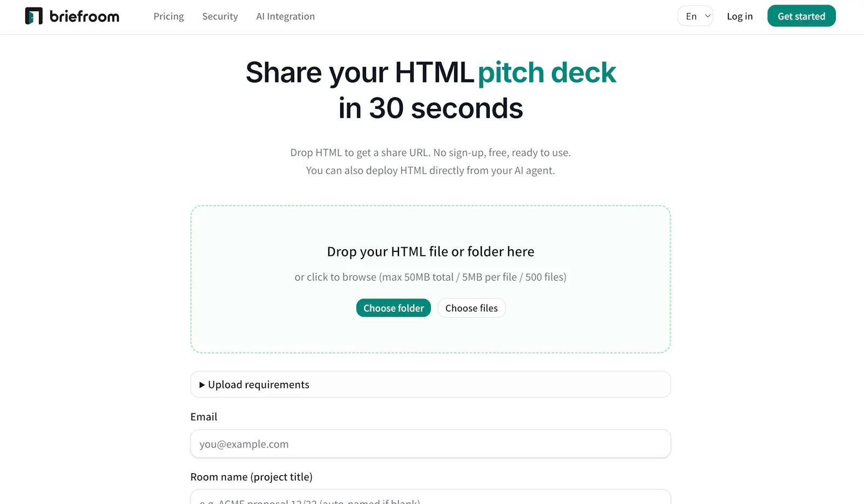Click 'Drop your HTML file or folder here' text

pos(430,251)
